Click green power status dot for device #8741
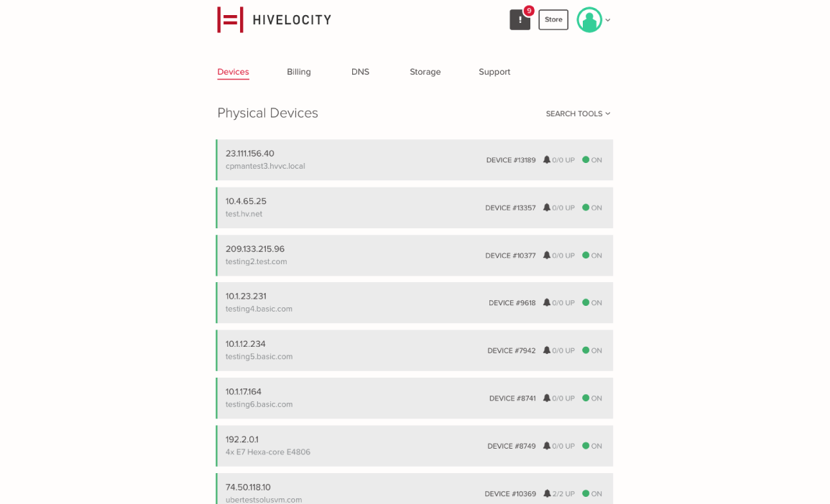Viewport: 830px width, 504px height. tap(586, 398)
